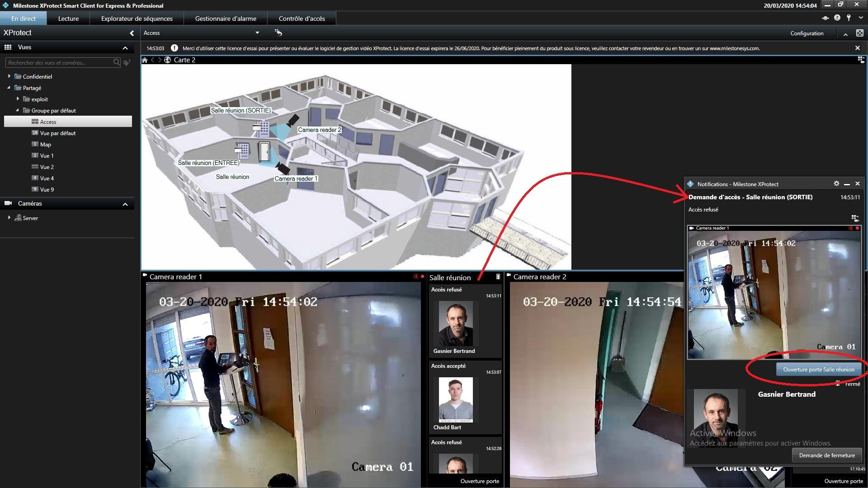Click the notification more-options icon above Camera reader 1
Image resolution: width=868 pixels, height=488 pixels.
854,218
